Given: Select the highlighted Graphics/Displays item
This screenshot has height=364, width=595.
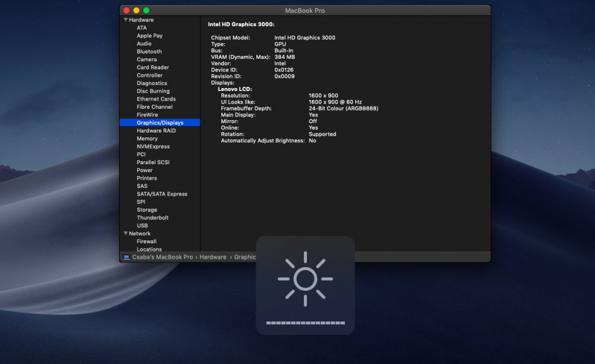Looking at the screenshot, I should click(x=159, y=123).
